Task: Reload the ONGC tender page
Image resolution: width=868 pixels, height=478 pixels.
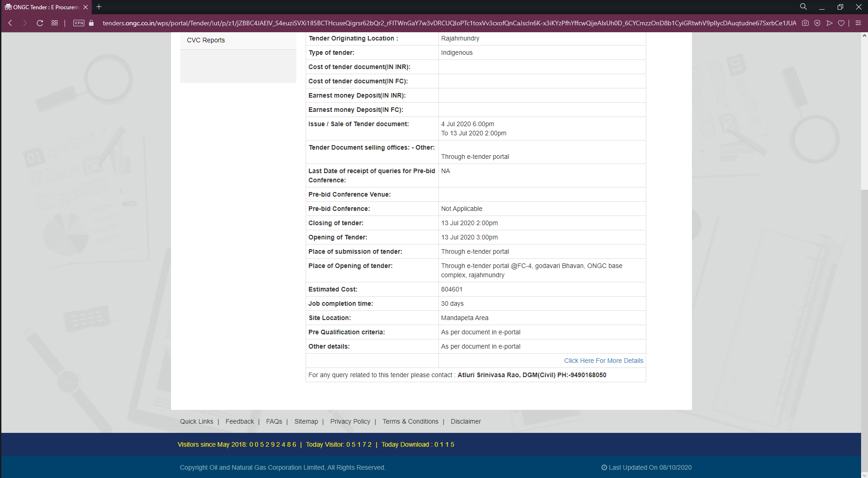Action: 40,23
